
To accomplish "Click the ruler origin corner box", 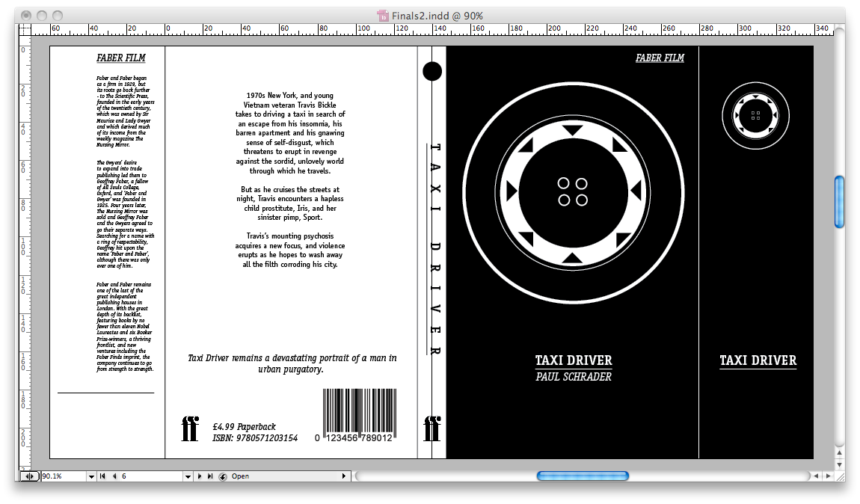I will pyautogui.click(x=25, y=30).
